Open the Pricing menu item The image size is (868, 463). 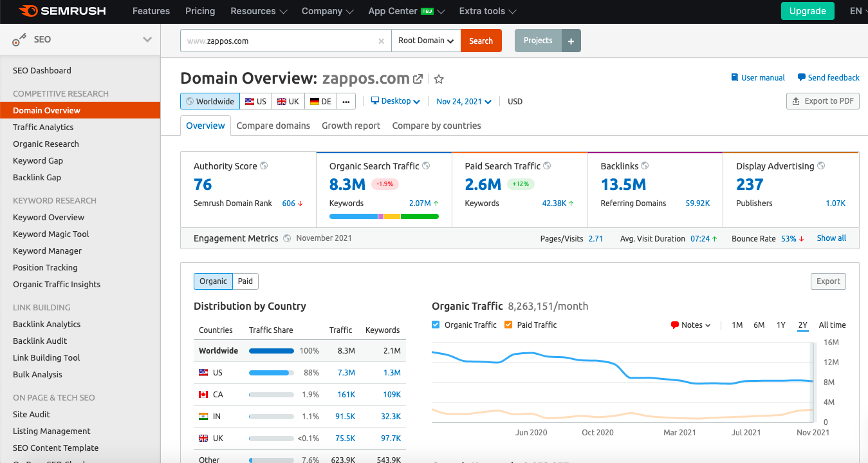[200, 11]
